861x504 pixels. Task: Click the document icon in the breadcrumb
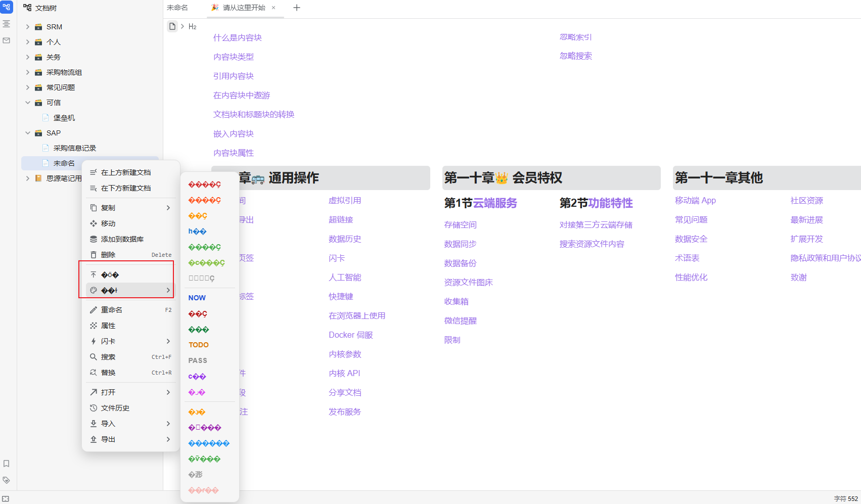point(172,26)
